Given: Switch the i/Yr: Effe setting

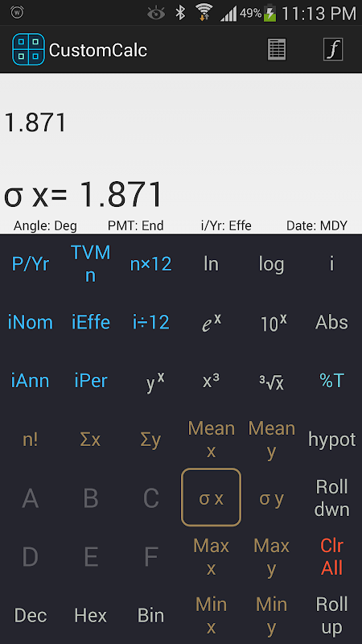Looking at the screenshot, I should 227,225.
